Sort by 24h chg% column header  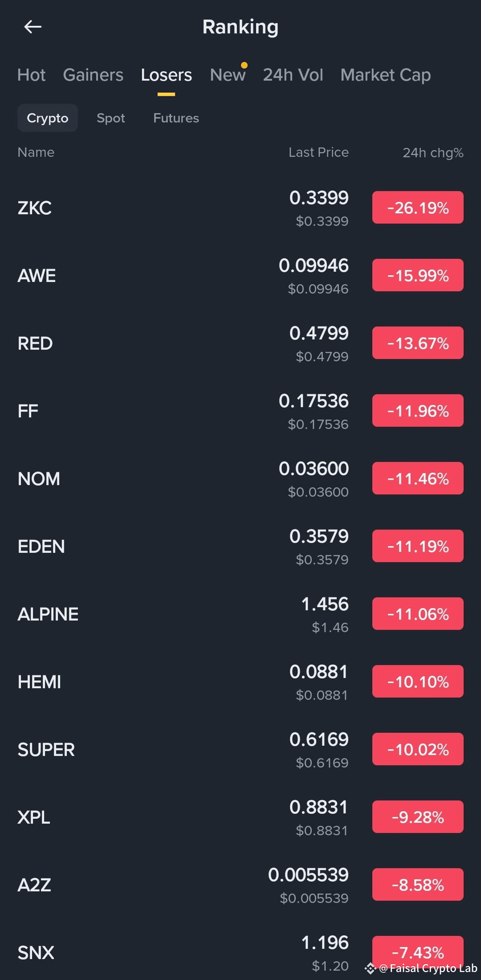[433, 153]
